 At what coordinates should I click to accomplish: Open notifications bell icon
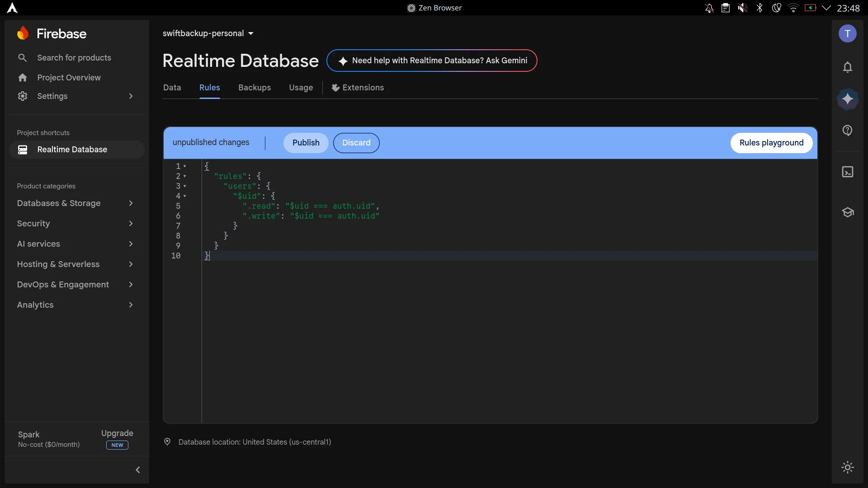848,67
